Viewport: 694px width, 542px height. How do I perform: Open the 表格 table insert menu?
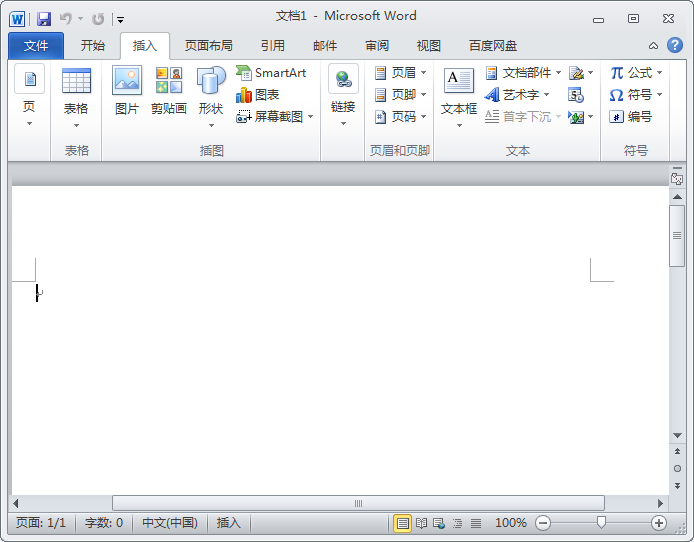(76, 98)
